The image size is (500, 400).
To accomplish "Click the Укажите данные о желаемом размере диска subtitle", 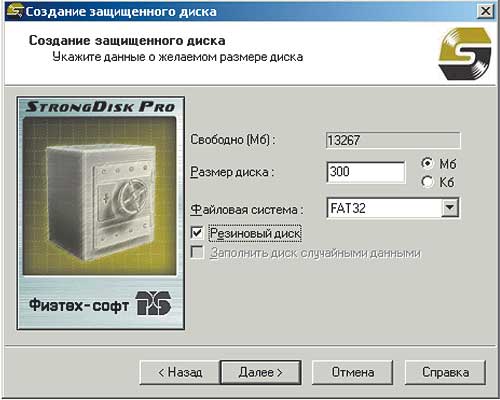I will pos(178,57).
